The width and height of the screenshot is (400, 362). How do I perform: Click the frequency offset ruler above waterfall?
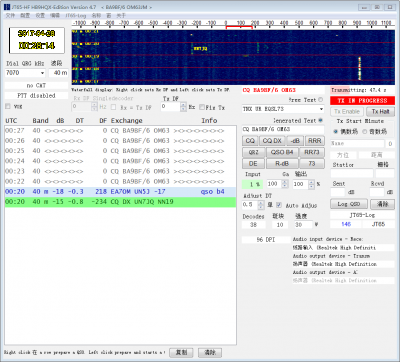pos(233,24)
